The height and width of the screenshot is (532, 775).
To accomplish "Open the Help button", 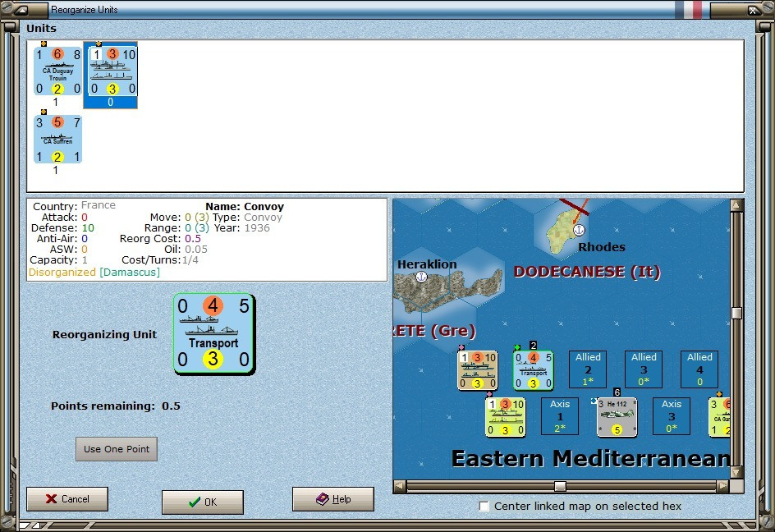I will tap(333, 499).
